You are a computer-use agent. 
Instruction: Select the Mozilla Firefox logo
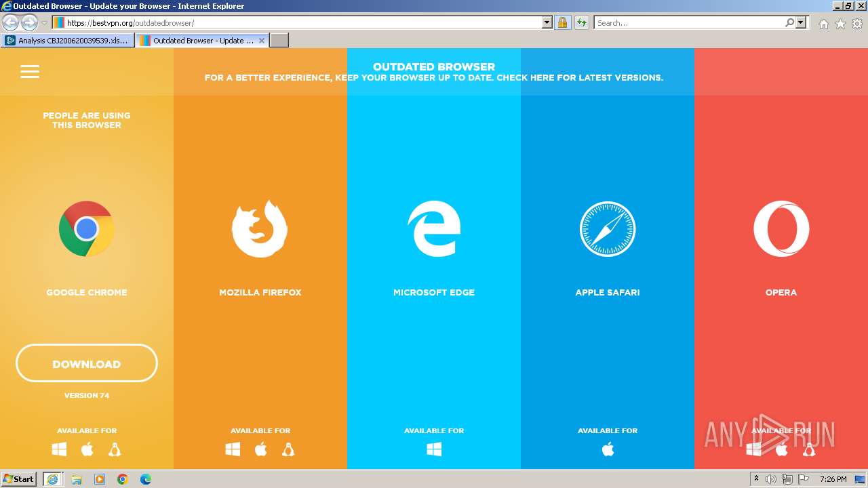[260, 229]
